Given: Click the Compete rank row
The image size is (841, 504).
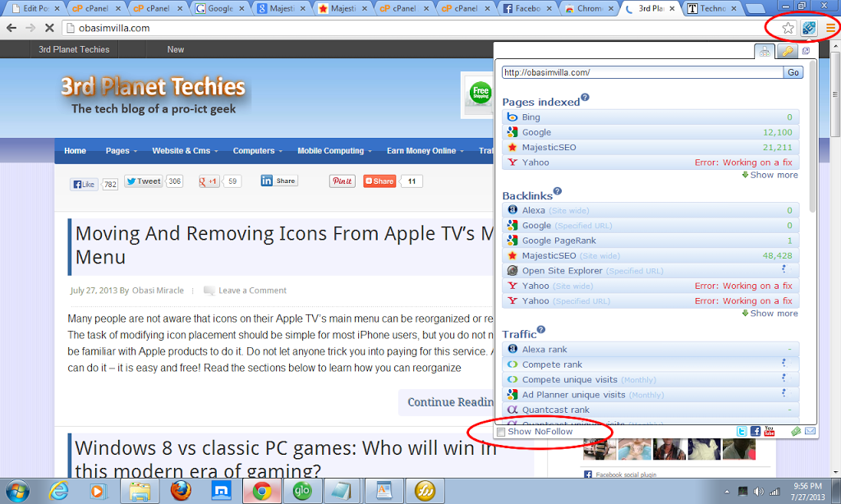Looking at the screenshot, I should [x=650, y=364].
